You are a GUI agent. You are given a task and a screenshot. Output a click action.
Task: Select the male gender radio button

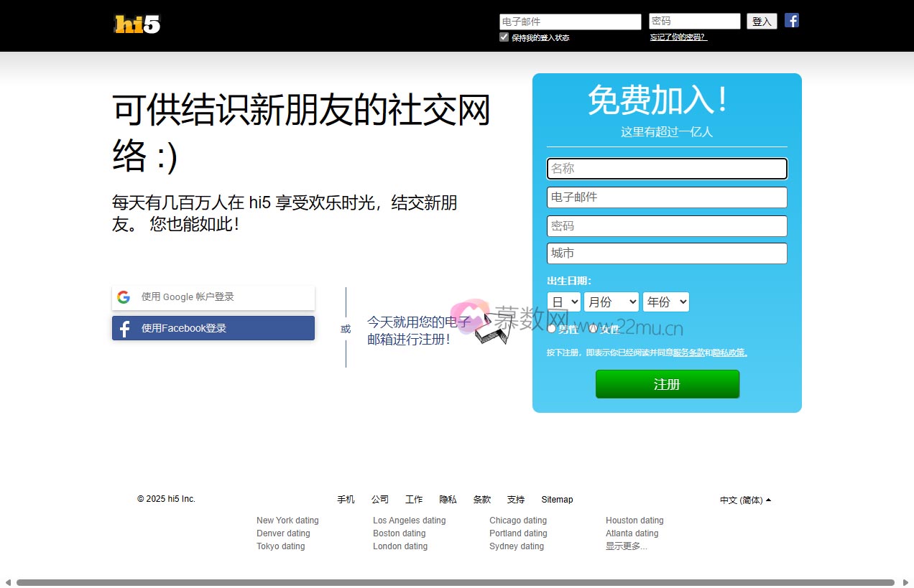(552, 329)
